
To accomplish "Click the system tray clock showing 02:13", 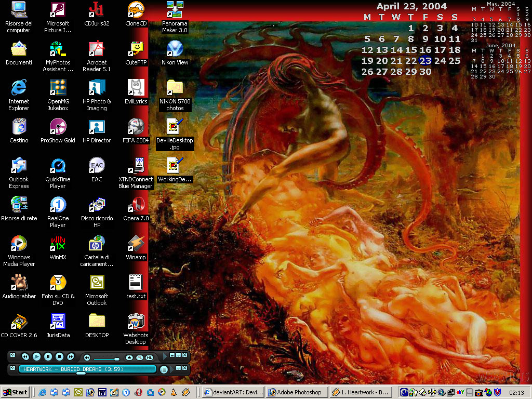I will click(x=516, y=393).
